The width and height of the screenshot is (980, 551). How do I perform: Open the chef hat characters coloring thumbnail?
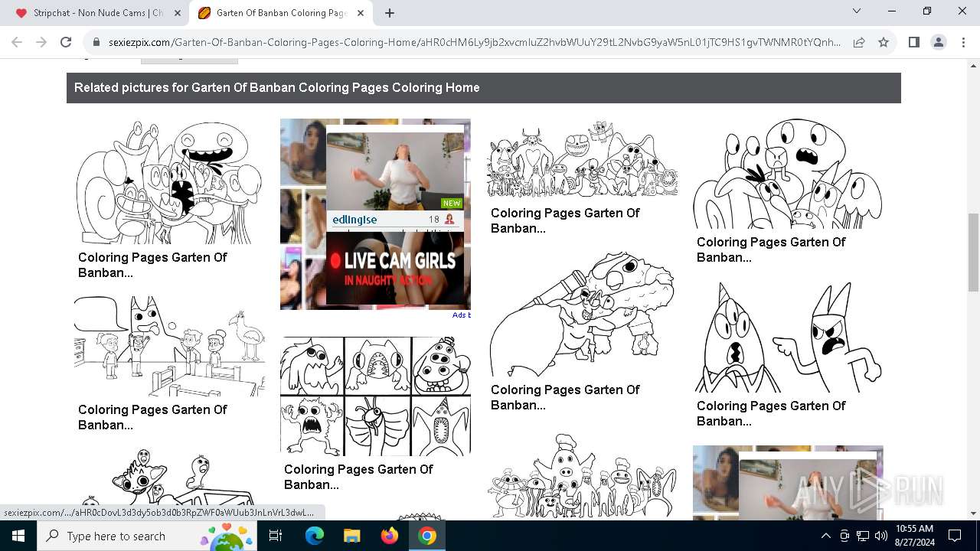tap(582, 476)
